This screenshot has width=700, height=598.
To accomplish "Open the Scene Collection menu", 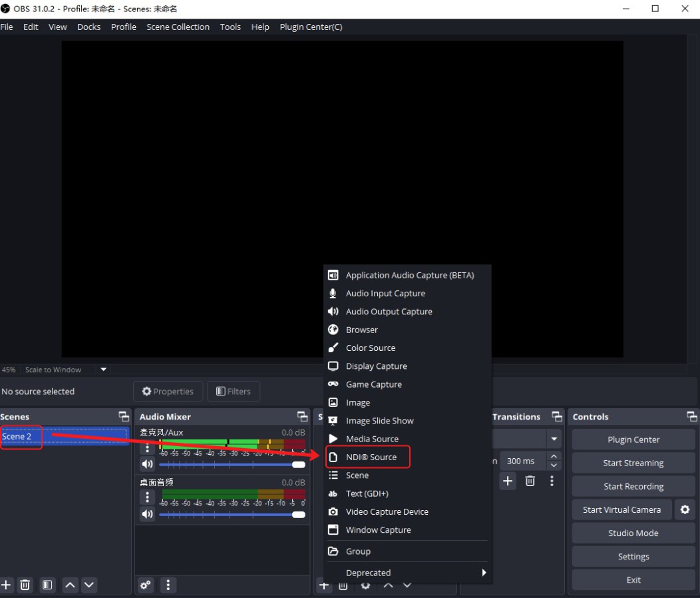I will 178,27.
